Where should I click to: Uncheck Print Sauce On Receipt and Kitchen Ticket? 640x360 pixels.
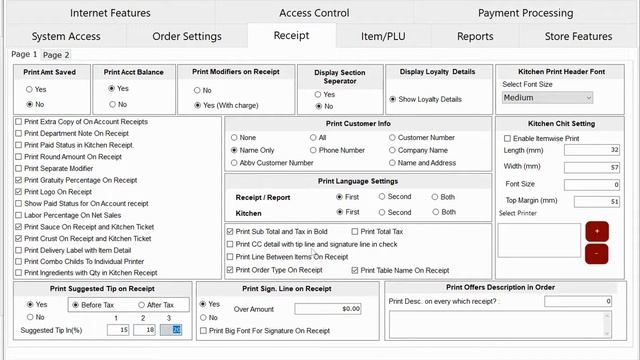coord(18,227)
